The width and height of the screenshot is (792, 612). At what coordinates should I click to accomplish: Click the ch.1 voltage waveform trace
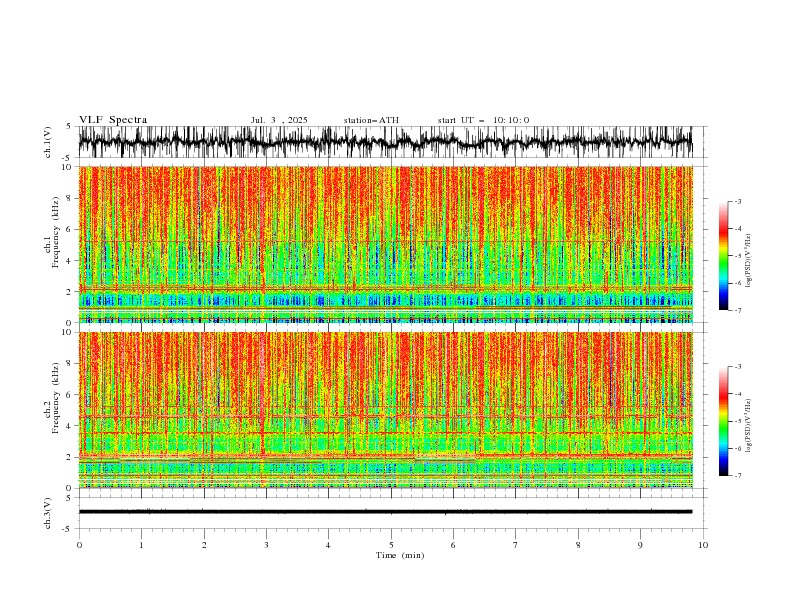pyautogui.click(x=385, y=142)
